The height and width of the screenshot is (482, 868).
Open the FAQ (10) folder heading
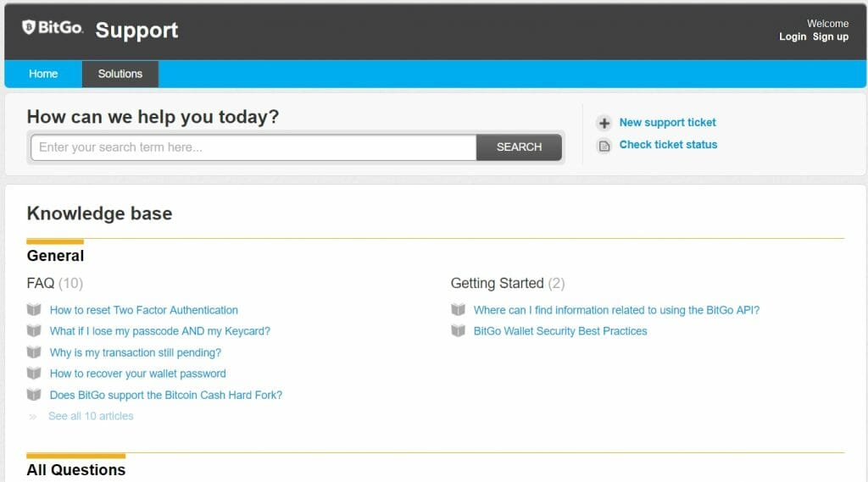tap(55, 283)
